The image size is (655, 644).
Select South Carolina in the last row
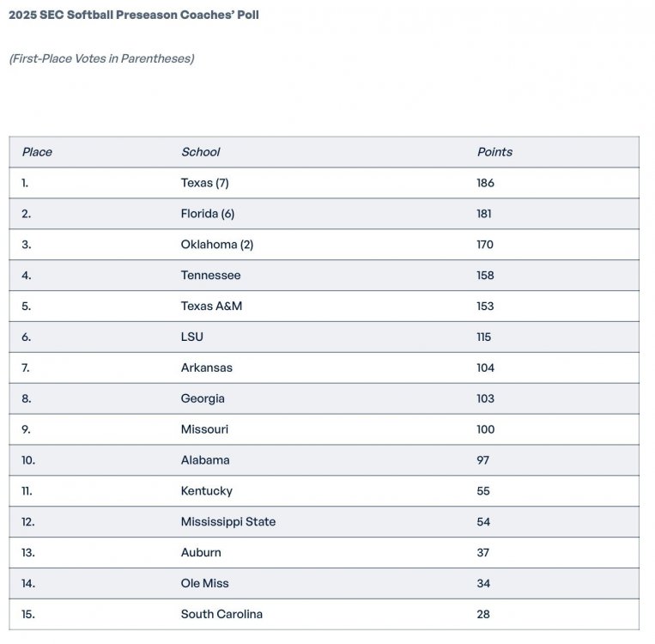(221, 614)
